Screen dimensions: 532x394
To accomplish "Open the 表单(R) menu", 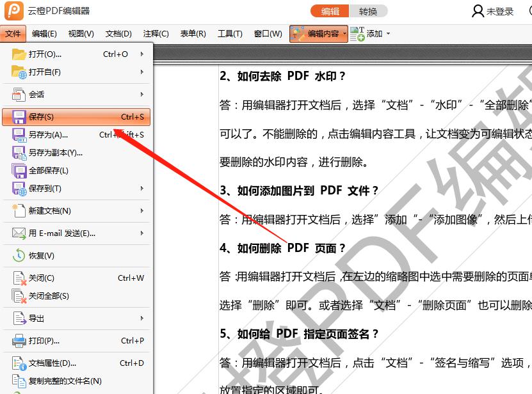I will (193, 33).
